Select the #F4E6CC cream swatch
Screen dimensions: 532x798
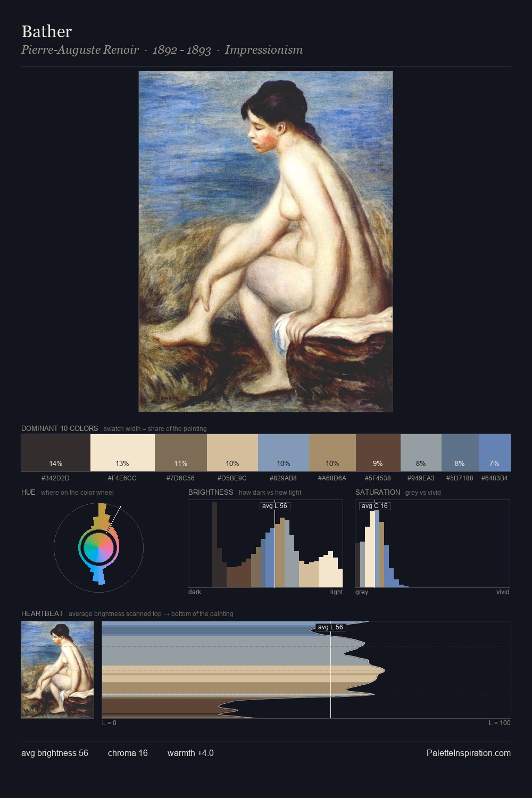click(122, 453)
